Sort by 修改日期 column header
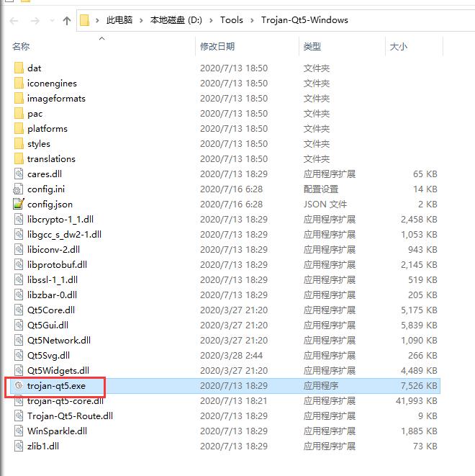475x476 pixels. pos(217,46)
